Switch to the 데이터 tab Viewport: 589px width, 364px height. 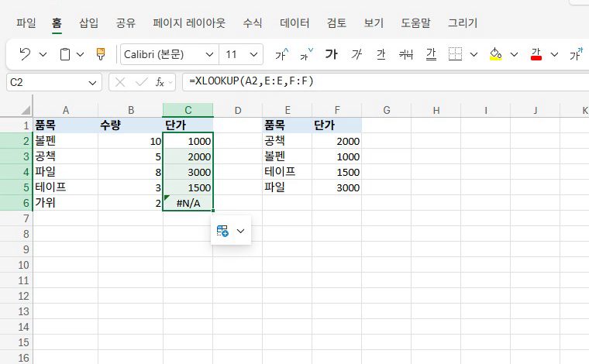pyautogui.click(x=294, y=23)
